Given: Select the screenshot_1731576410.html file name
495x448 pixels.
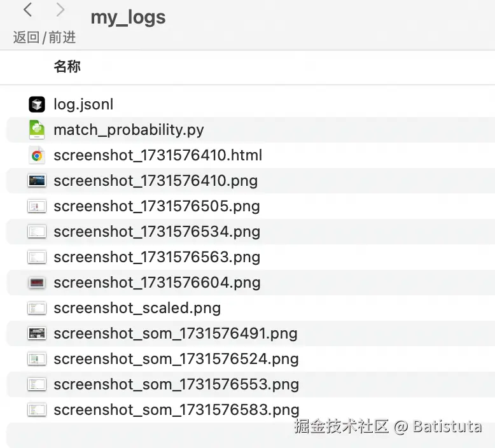Looking at the screenshot, I should pos(158,155).
